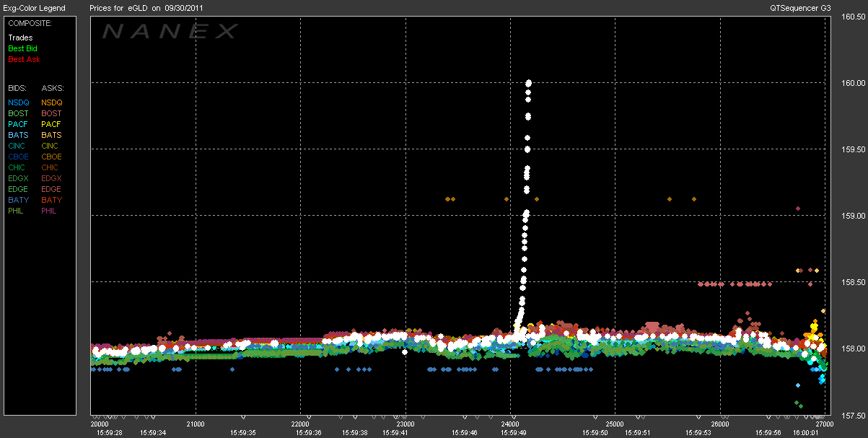
Task: Click the red "Best Ask" legend entry
Action: [x=24, y=59]
